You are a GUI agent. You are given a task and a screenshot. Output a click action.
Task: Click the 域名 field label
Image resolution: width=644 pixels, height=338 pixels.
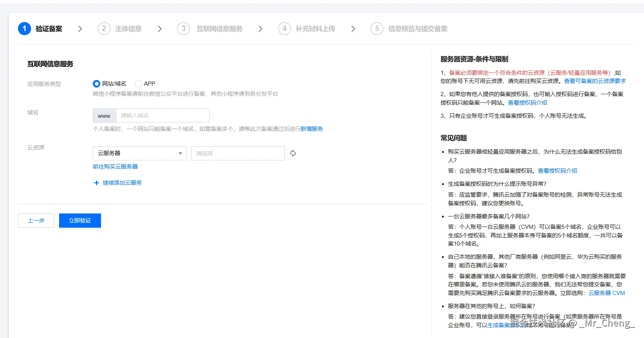click(33, 113)
